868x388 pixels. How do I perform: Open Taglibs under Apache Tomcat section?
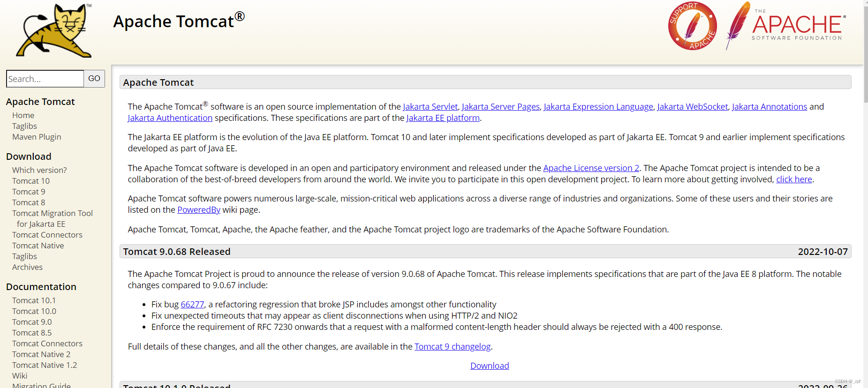click(24, 126)
